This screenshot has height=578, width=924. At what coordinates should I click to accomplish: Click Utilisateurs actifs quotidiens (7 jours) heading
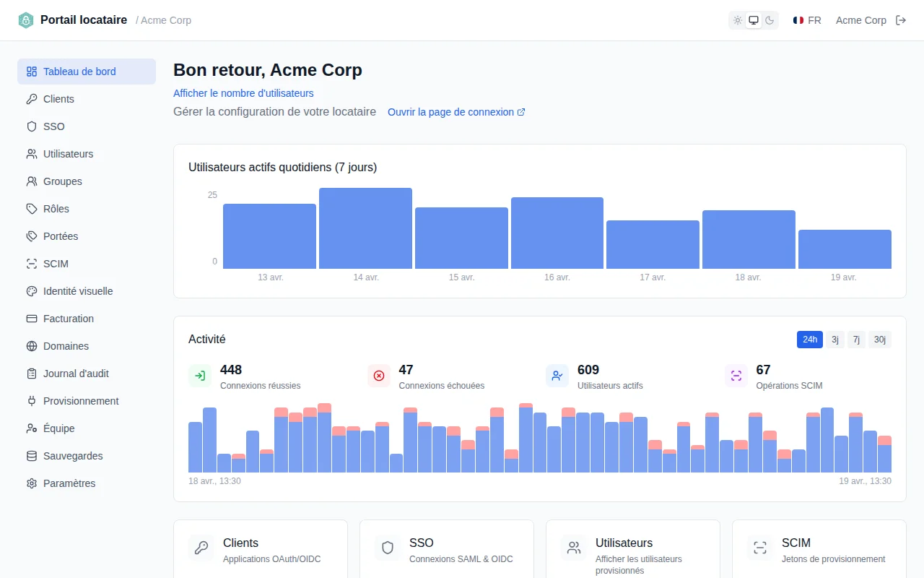(282, 167)
